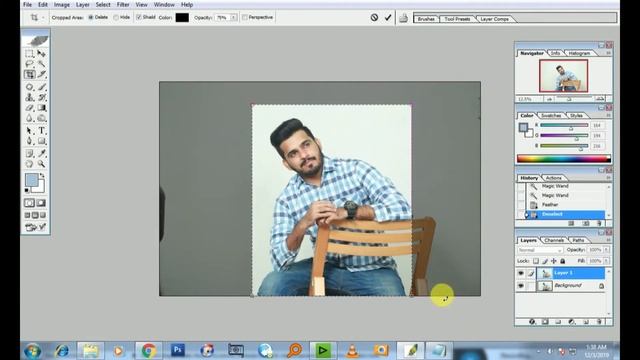The height and width of the screenshot is (360, 640).
Task: Open the File menu
Action: point(27,5)
